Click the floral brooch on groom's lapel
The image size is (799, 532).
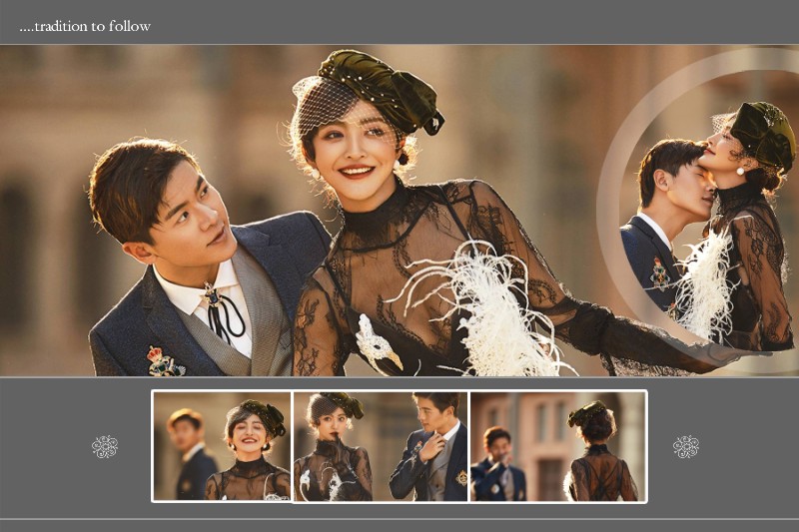(x=165, y=360)
